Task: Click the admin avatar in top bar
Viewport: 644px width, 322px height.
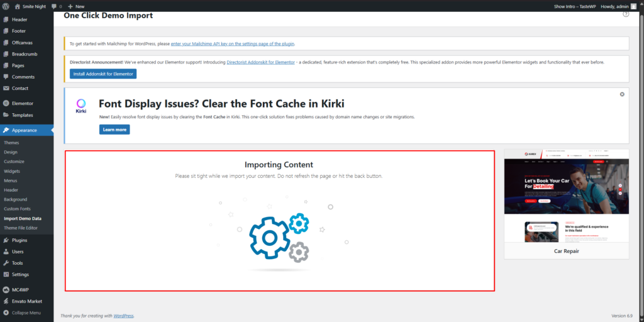Action: 634,6
